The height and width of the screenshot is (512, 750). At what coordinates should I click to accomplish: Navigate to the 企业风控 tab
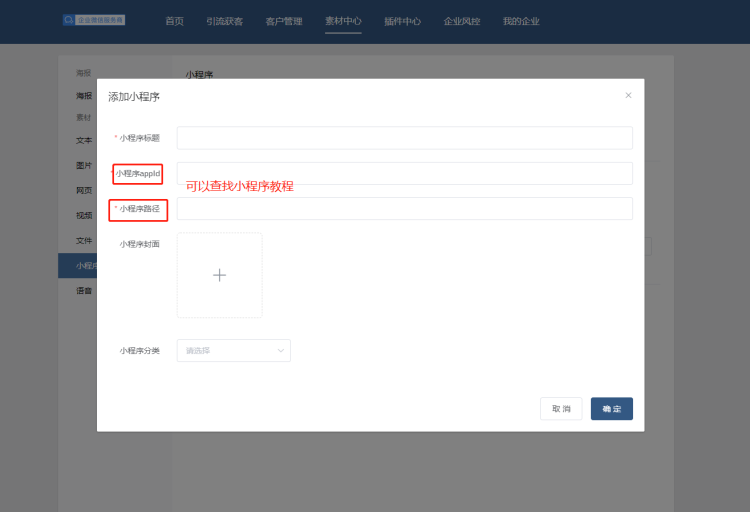(x=462, y=21)
